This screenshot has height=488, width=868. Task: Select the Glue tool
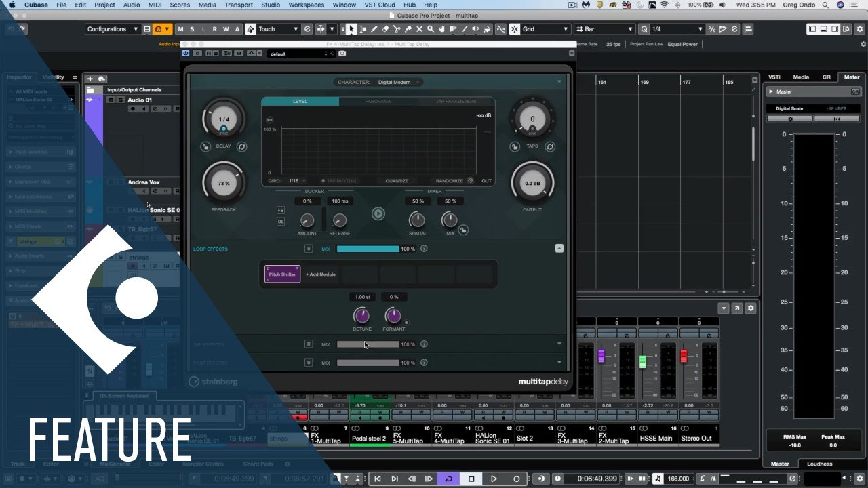408,29
